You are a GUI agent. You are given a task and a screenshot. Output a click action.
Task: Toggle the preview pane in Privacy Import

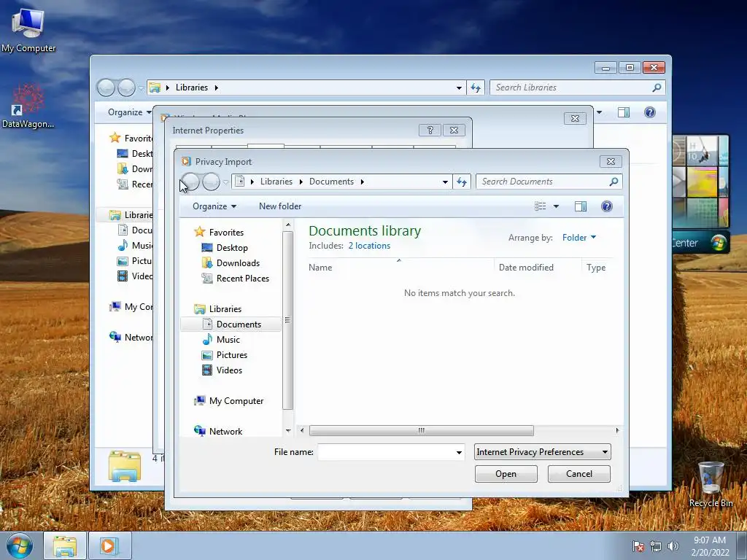(x=581, y=206)
